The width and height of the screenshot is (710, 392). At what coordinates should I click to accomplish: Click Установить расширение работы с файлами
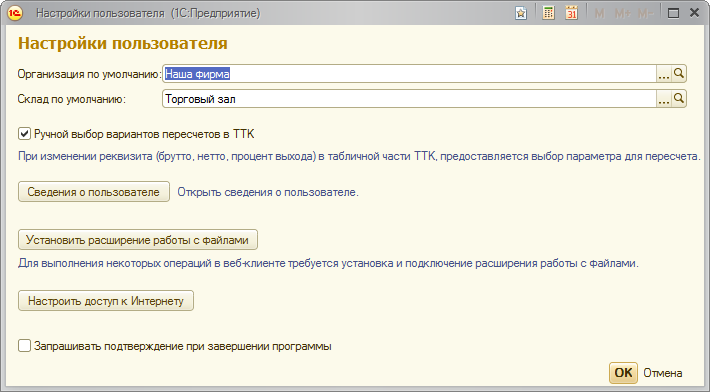pyautogui.click(x=138, y=239)
